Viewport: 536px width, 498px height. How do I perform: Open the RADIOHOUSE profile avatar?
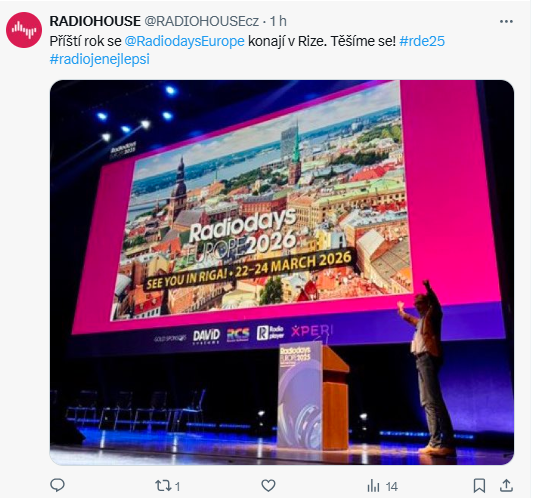tap(24, 30)
